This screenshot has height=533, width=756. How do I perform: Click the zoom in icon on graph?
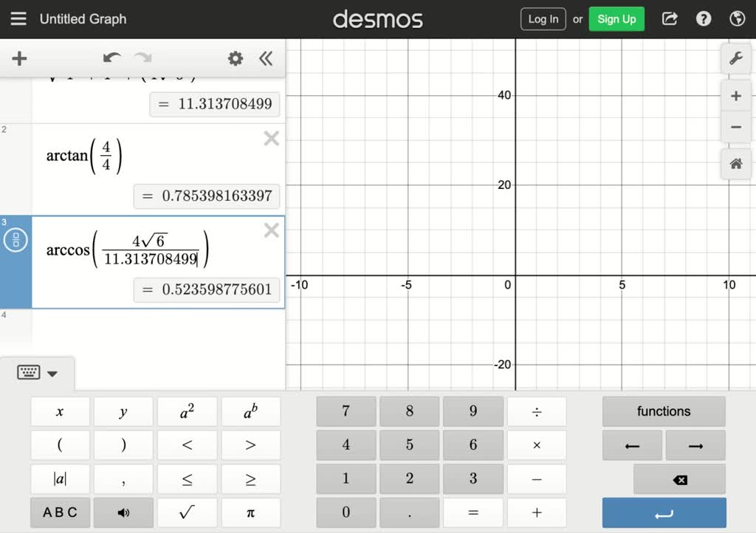[735, 95]
